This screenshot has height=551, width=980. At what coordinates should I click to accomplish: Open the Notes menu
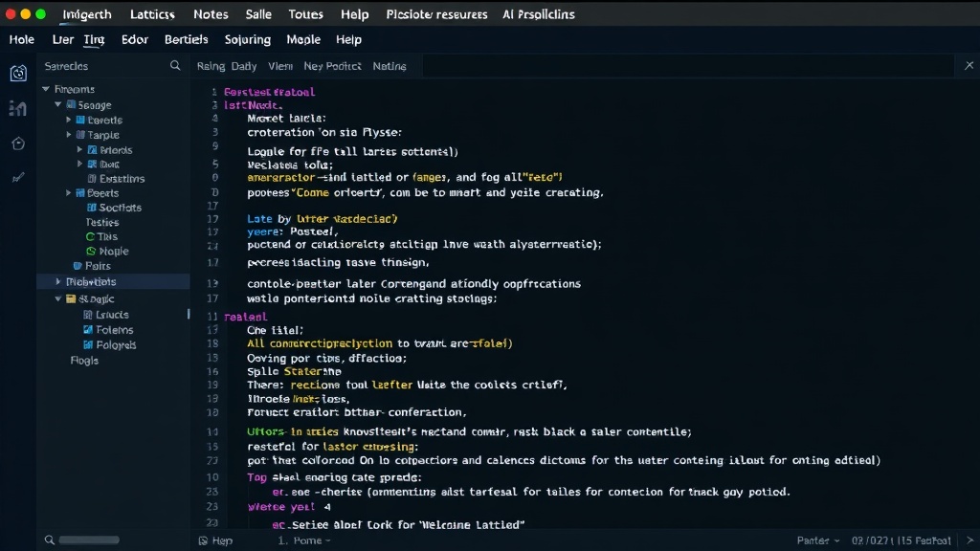click(211, 14)
